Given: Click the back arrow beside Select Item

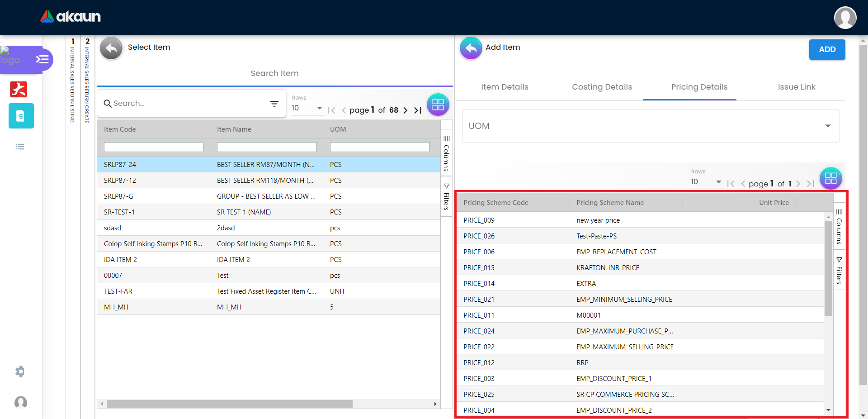Looking at the screenshot, I should point(111,48).
